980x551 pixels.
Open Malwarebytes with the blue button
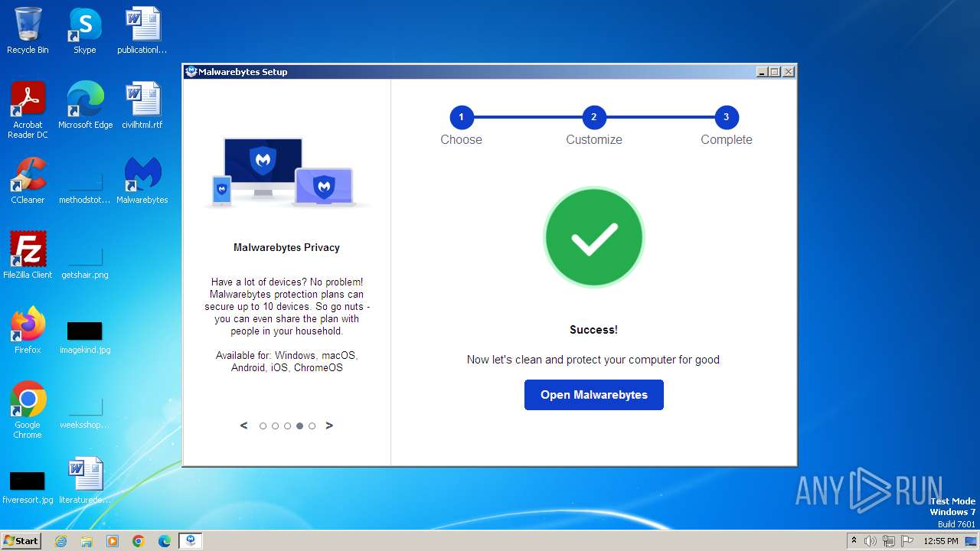coord(593,395)
